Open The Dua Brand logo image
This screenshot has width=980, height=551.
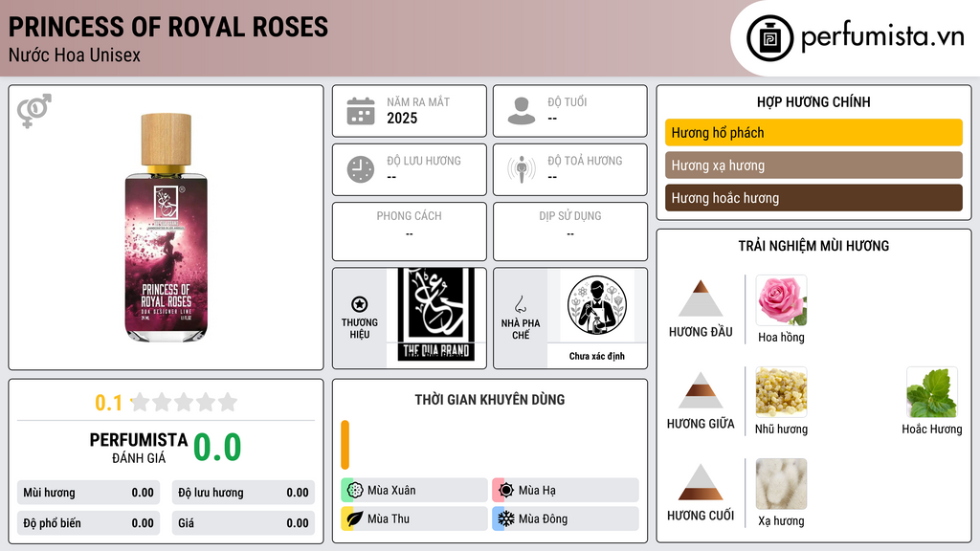pos(436,315)
